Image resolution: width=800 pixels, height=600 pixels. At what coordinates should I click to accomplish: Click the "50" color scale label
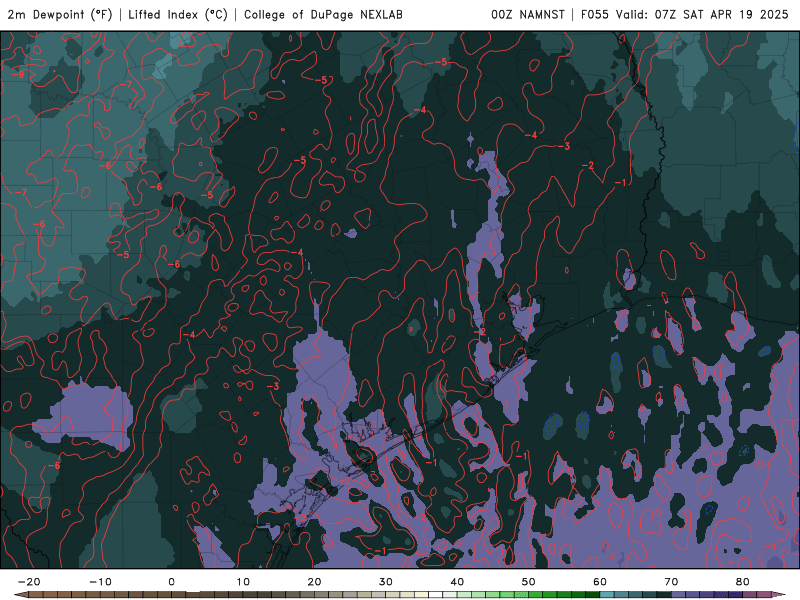(x=529, y=582)
